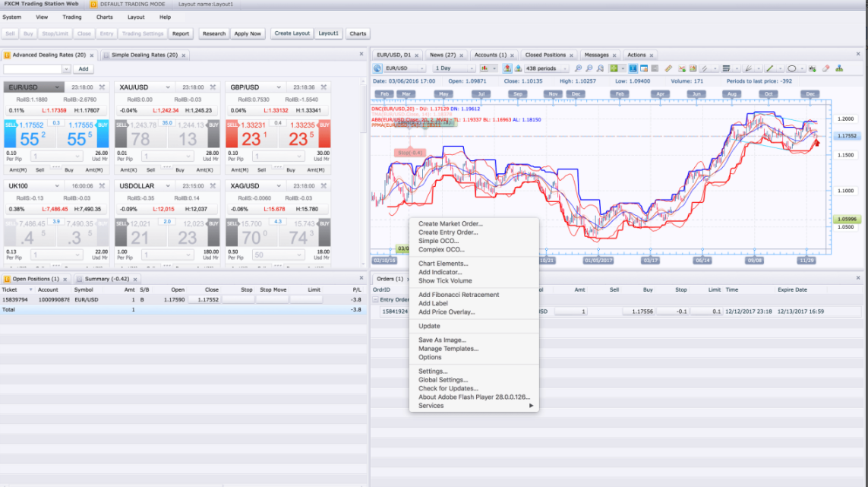The image size is (868, 487).
Task: Open the Trading menu
Action: (72, 17)
